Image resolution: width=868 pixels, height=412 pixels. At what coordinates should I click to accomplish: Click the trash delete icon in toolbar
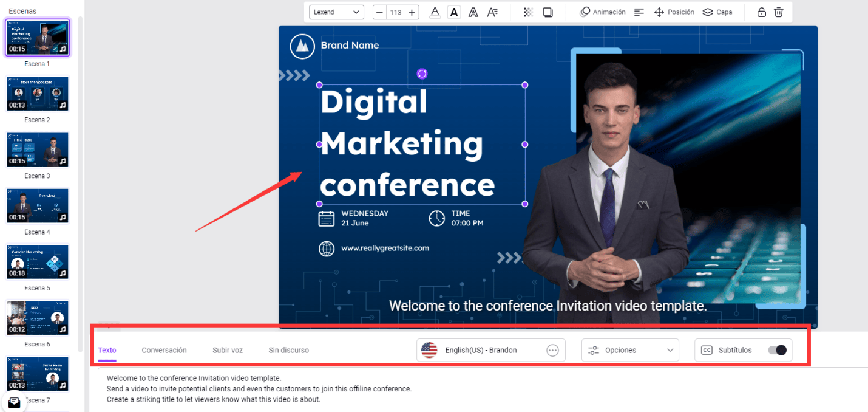click(x=779, y=12)
